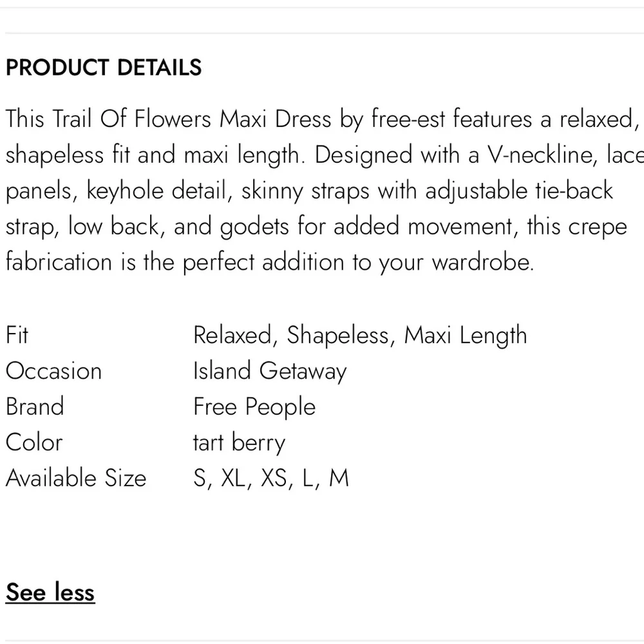Screen dimensions: 644x644
Task: Click the free-est text in the description
Action: coord(410,118)
